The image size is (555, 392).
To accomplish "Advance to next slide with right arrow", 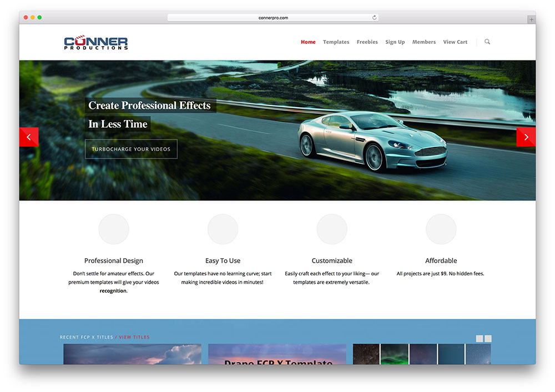I will 526,137.
